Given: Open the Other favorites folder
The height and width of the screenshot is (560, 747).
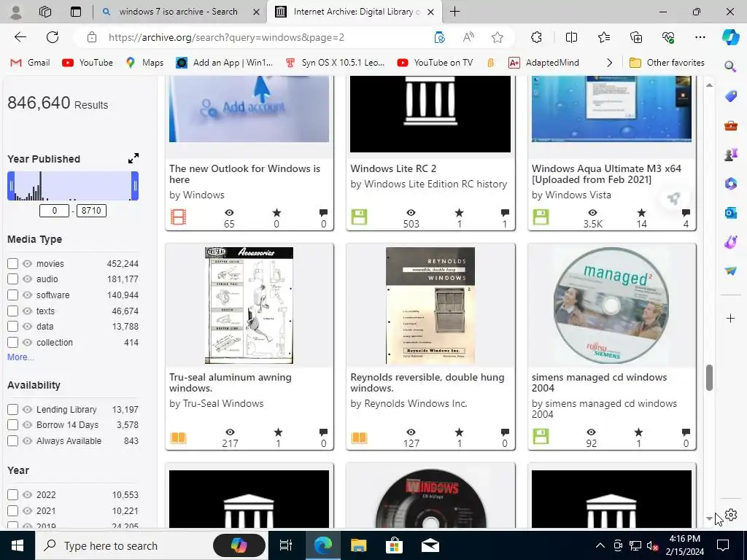Looking at the screenshot, I should pyautogui.click(x=667, y=63).
